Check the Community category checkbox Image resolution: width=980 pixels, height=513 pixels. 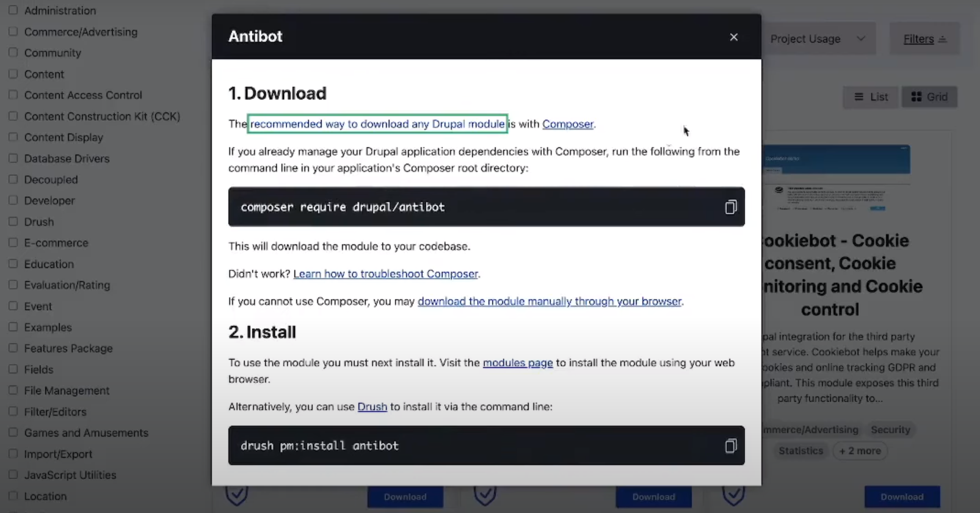point(13,53)
